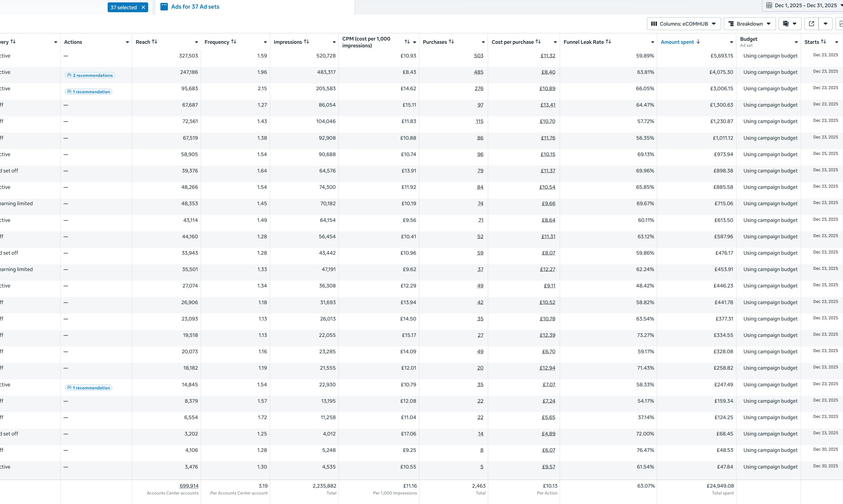Sort table by Frequency arrows

[233, 42]
